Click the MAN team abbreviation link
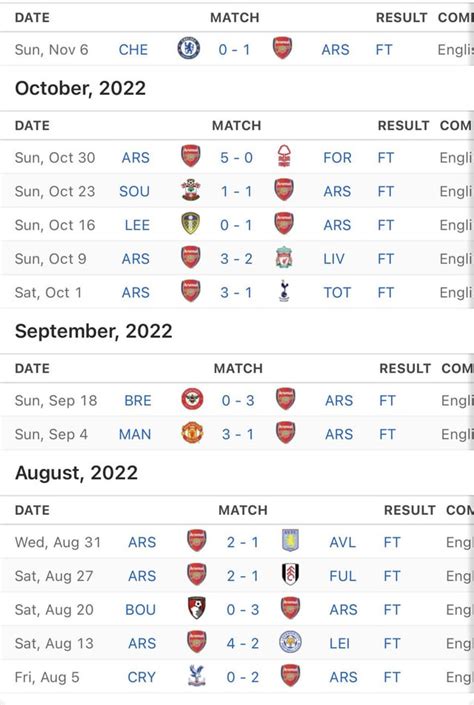This screenshot has height=705, width=474. click(135, 434)
